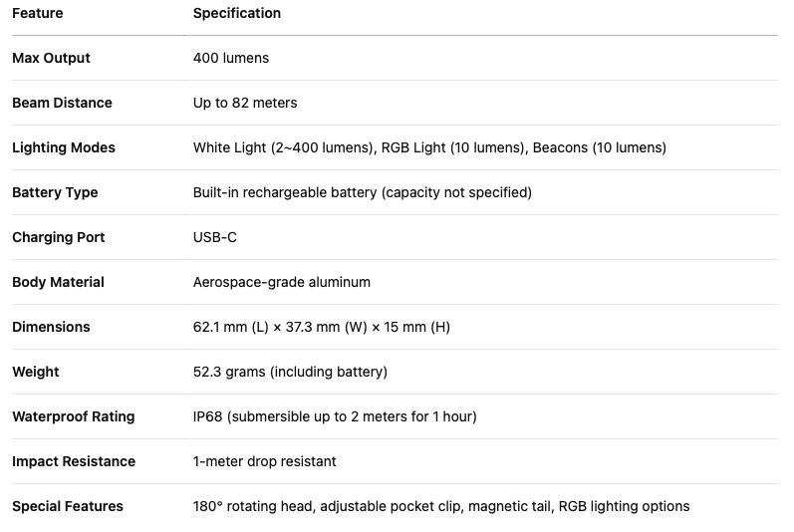Screen dimensions: 794x532
Task: Click the White Light and RGB modes text
Action: click(429, 147)
